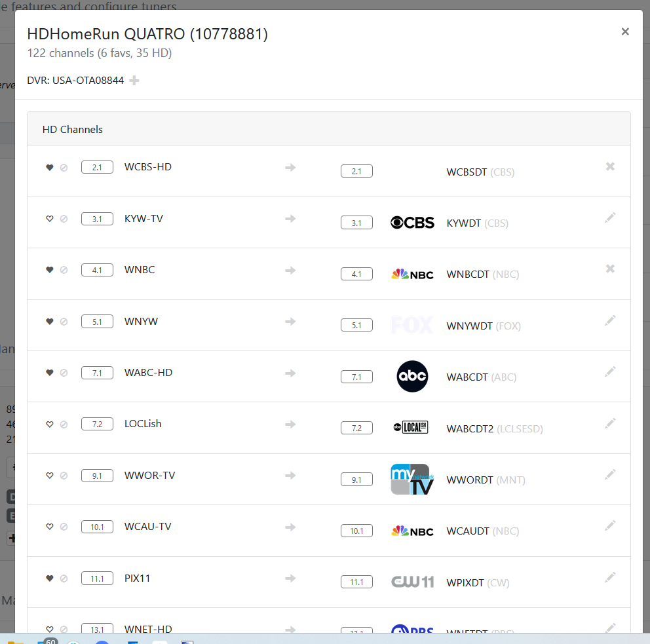The height and width of the screenshot is (644, 650).
Task: Edit the WPIXDT CW mapping pencil
Action: (x=610, y=577)
